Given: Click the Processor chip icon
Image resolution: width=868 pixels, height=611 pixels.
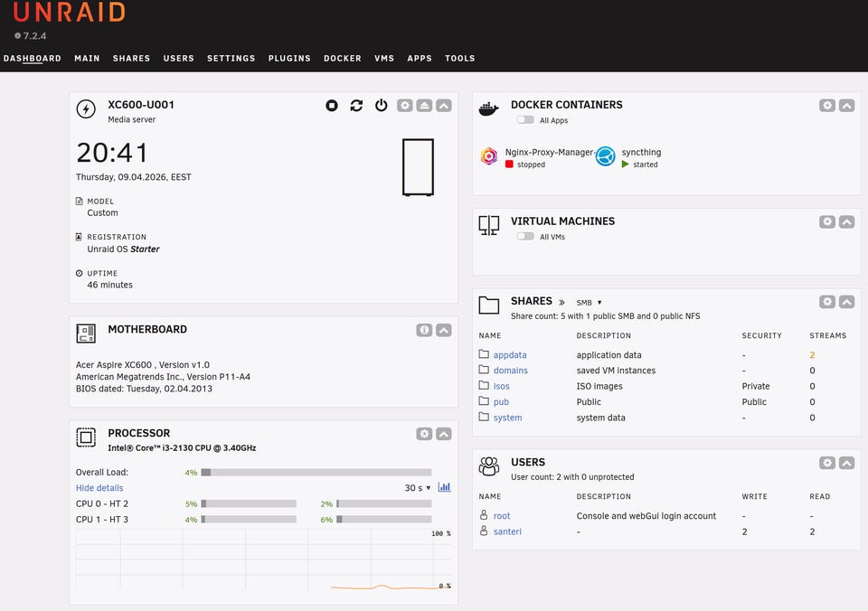Looking at the screenshot, I should (x=86, y=437).
